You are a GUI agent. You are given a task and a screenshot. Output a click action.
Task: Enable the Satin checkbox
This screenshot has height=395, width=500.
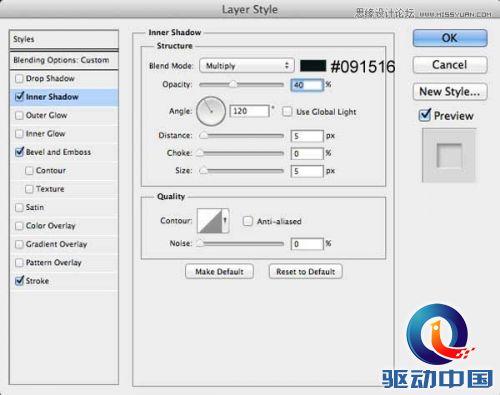coord(19,207)
